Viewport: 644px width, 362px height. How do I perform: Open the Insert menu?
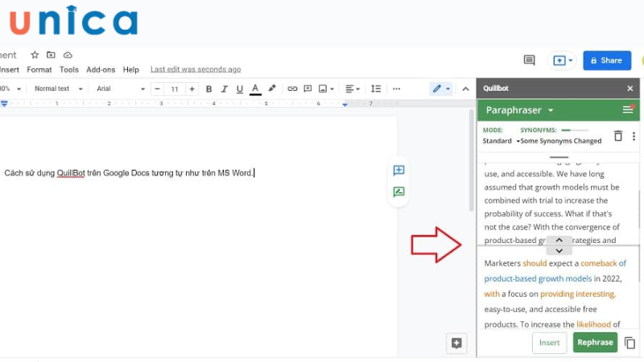pos(10,70)
